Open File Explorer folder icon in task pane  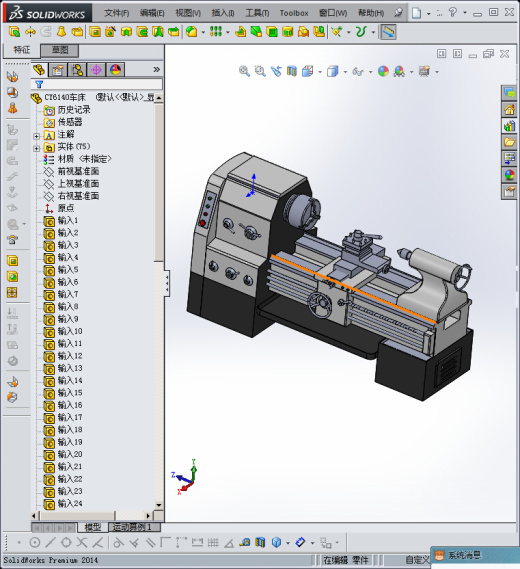[509, 142]
